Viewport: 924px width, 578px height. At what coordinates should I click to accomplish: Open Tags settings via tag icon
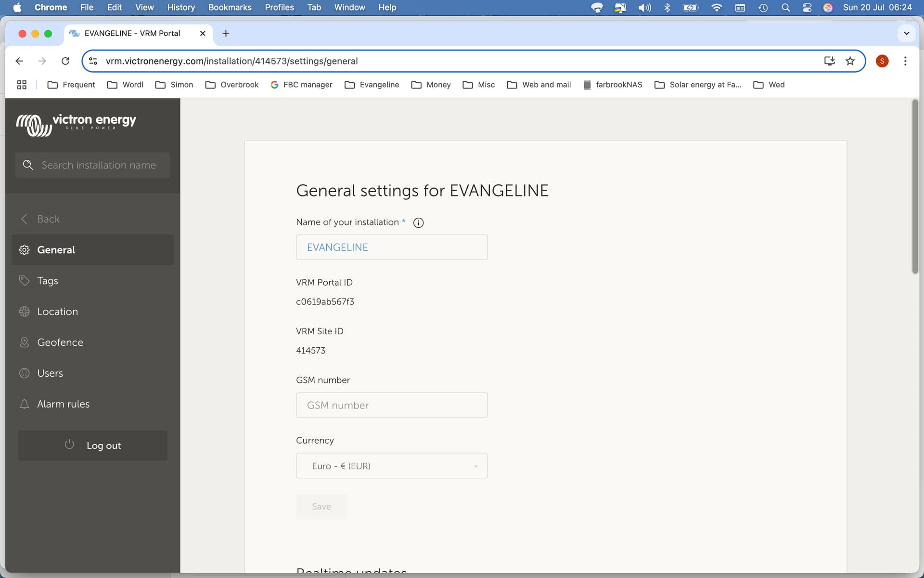pyautogui.click(x=24, y=280)
